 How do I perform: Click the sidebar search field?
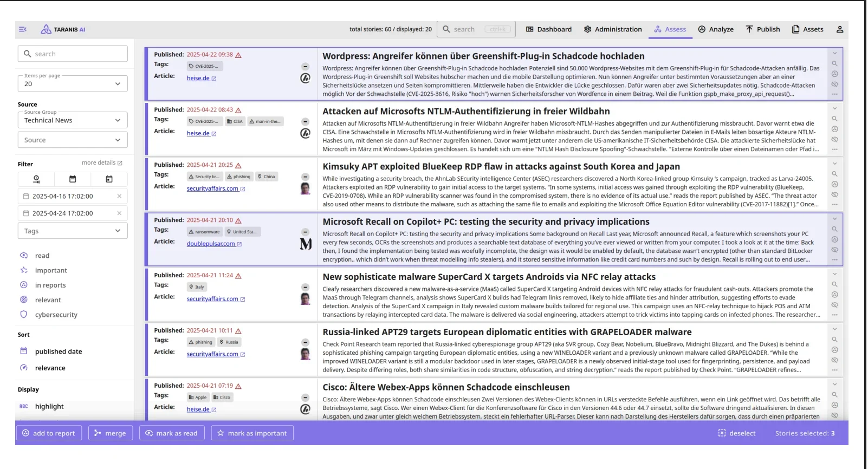click(x=73, y=54)
